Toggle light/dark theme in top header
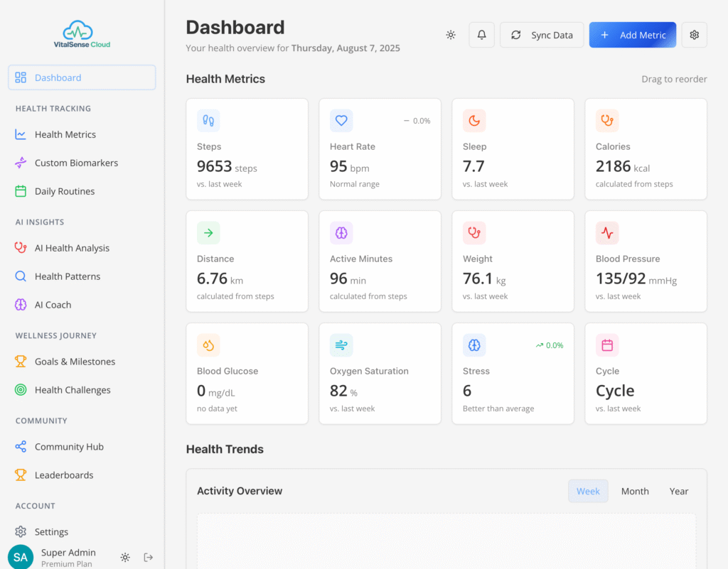Image resolution: width=728 pixels, height=569 pixels. point(451,35)
